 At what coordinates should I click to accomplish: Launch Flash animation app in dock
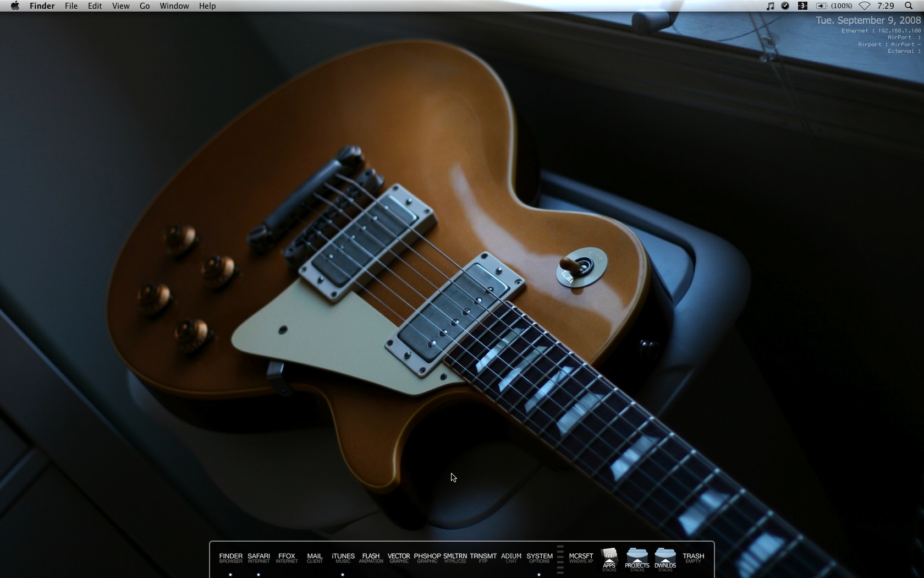click(x=371, y=558)
